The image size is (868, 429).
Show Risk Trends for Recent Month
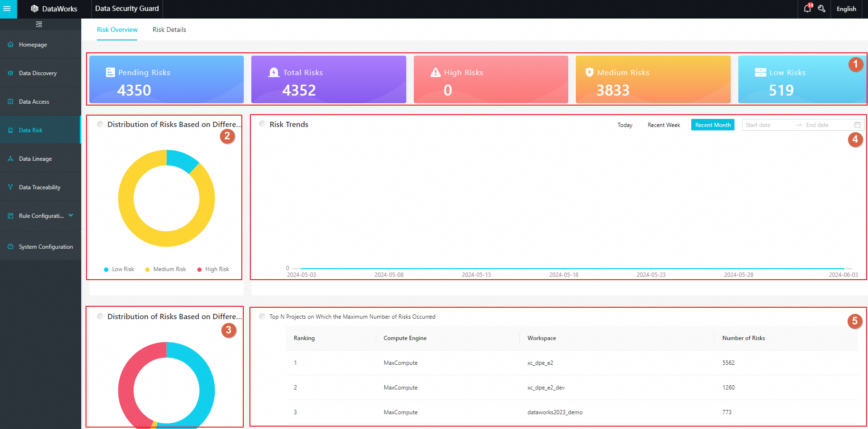[x=713, y=125]
